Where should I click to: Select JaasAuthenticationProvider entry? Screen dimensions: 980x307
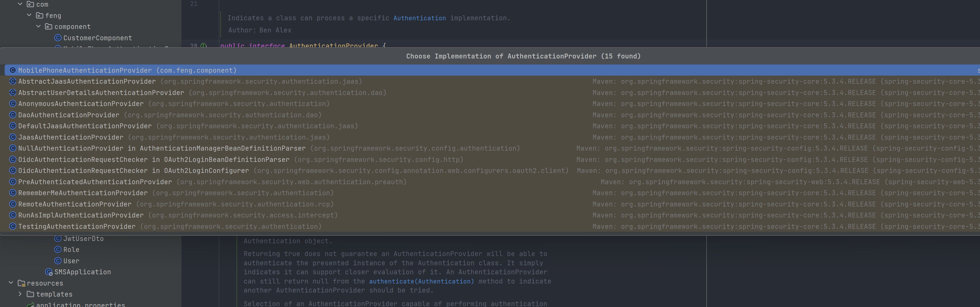coord(492,137)
